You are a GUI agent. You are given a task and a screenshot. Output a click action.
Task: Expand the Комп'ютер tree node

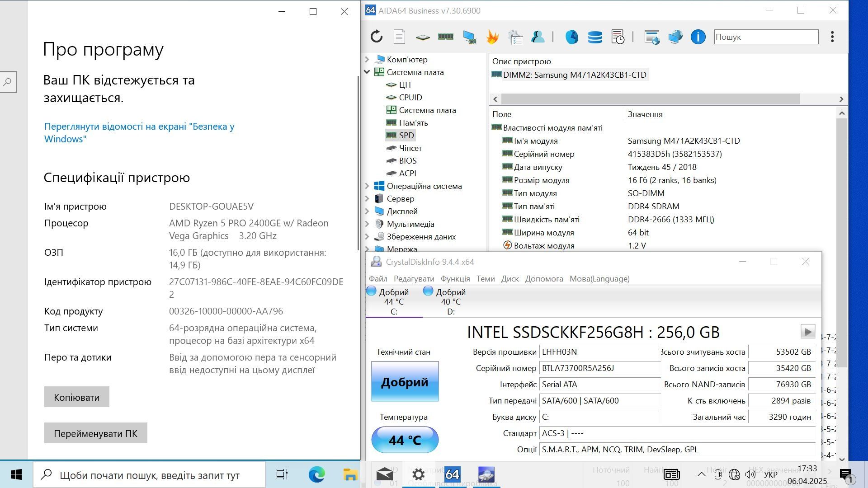pyautogui.click(x=367, y=59)
